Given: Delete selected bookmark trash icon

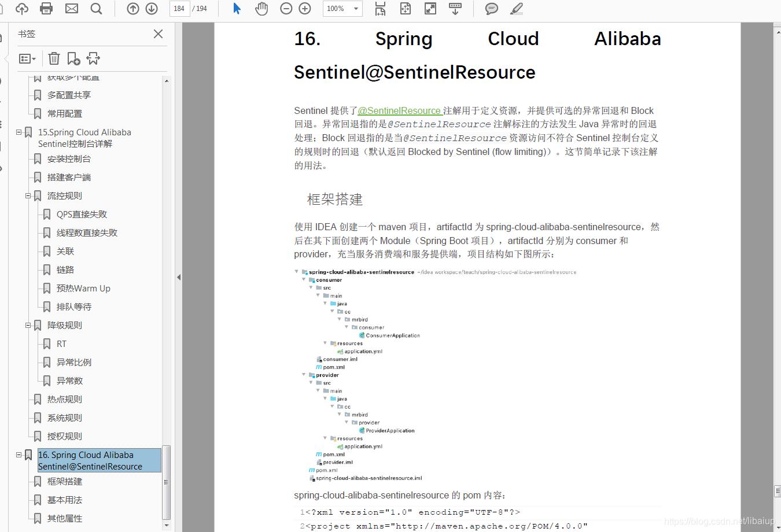Looking at the screenshot, I should coord(54,58).
